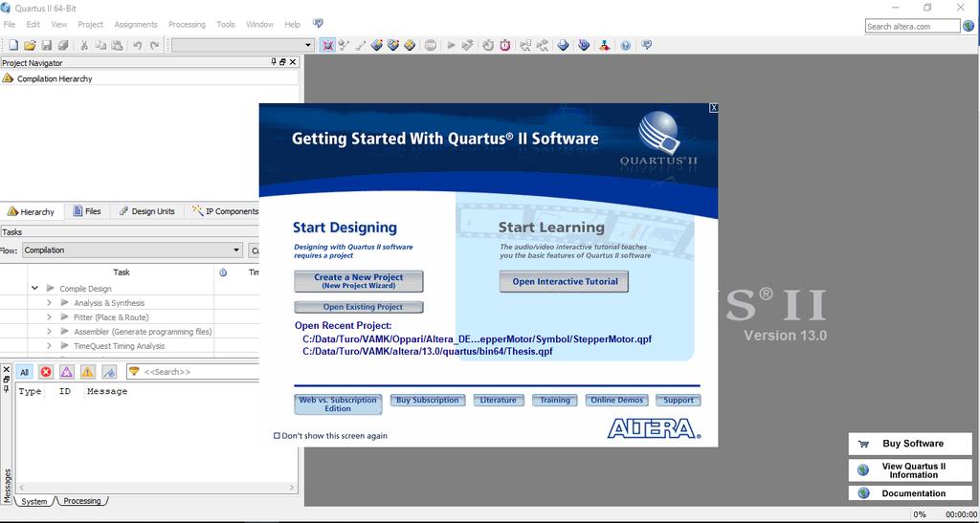Click the globe icon beside search box

coord(969,26)
